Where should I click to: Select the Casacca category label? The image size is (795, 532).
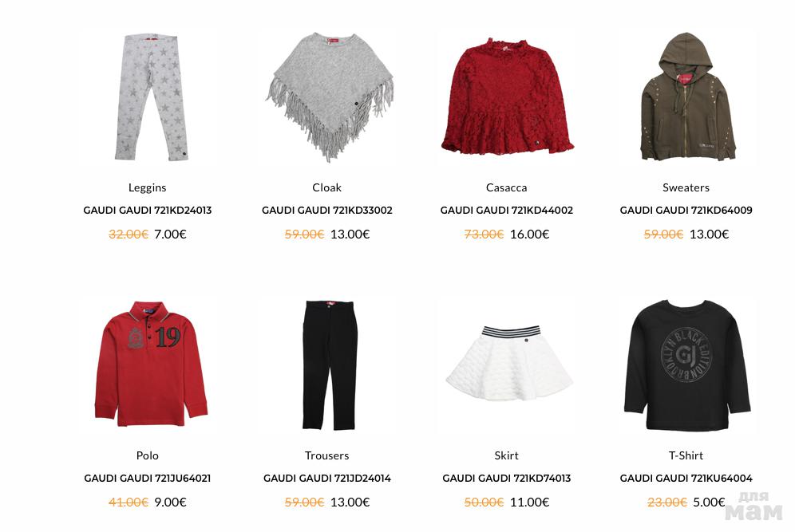tap(507, 187)
